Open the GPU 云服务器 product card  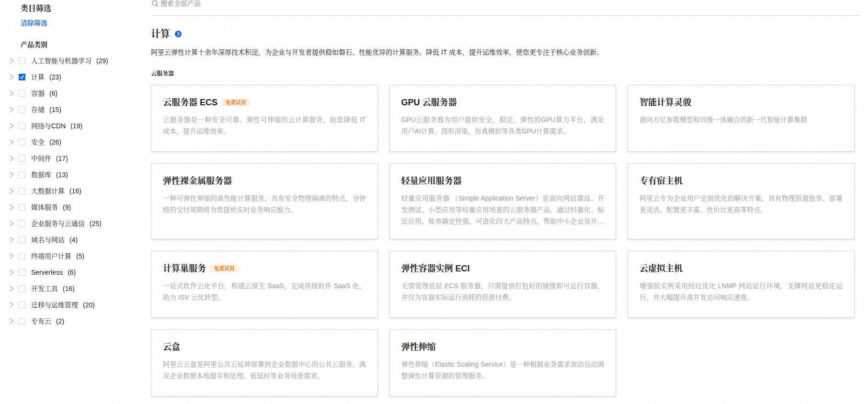503,118
